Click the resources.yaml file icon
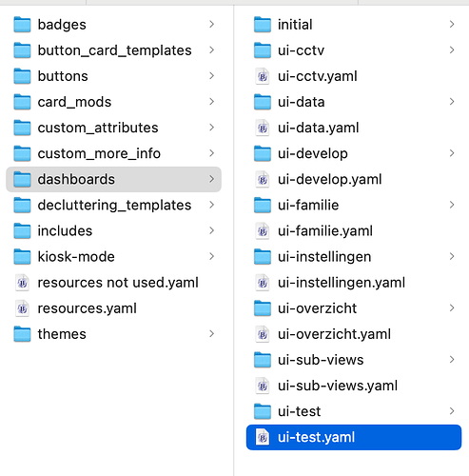This screenshot has height=476, width=469. click(x=22, y=308)
